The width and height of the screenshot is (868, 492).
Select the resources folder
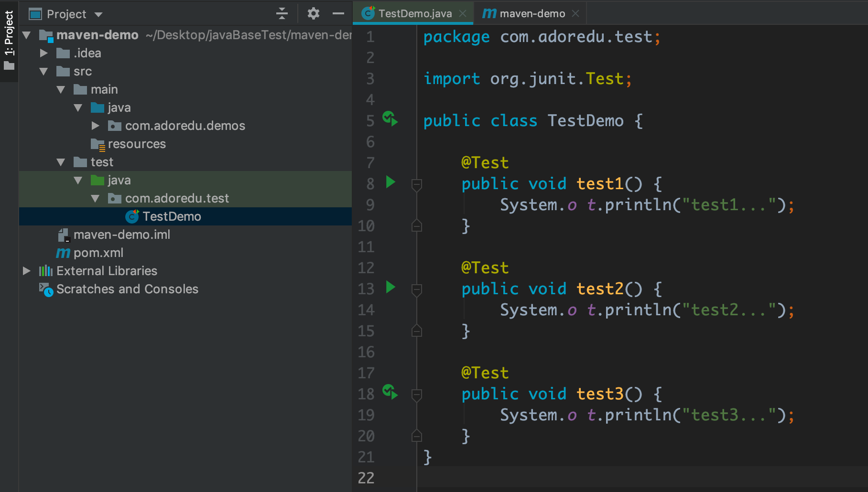(185, 144)
